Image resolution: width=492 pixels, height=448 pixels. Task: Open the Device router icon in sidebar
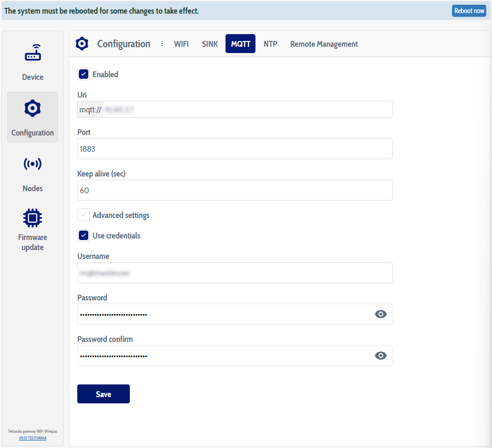33,53
